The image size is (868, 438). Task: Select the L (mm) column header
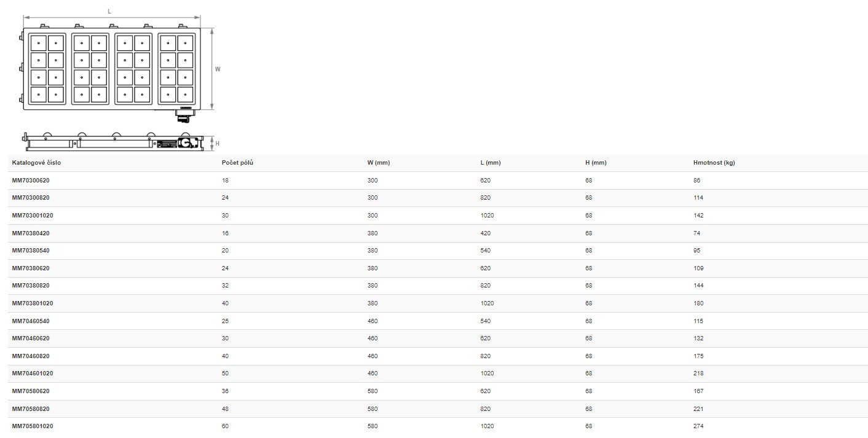491,163
